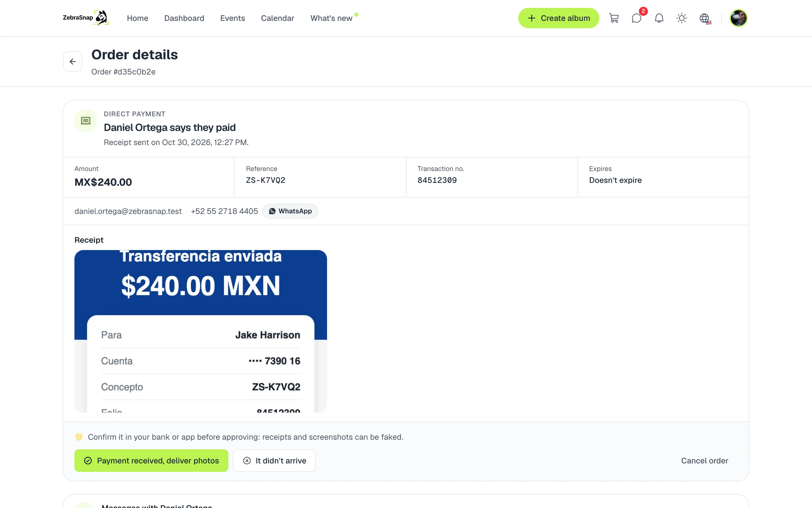The width and height of the screenshot is (812, 508).
Task: Open the user profile avatar menu
Action: 738,18
